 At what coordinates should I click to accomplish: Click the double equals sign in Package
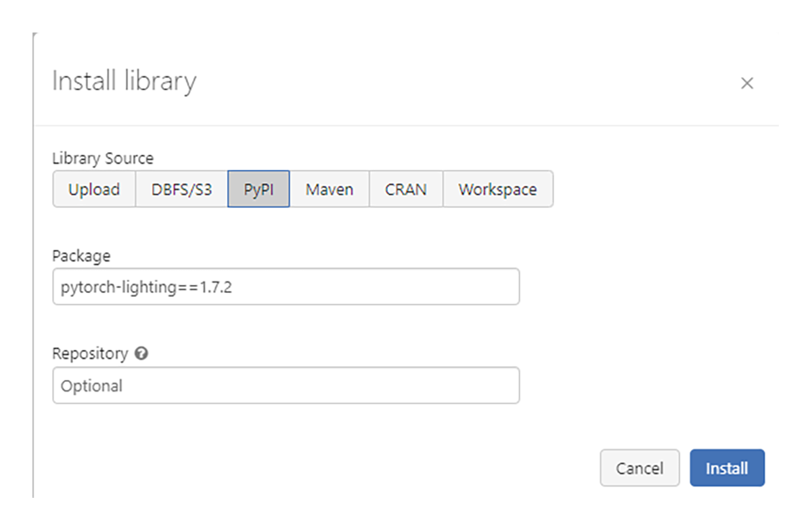(187, 287)
